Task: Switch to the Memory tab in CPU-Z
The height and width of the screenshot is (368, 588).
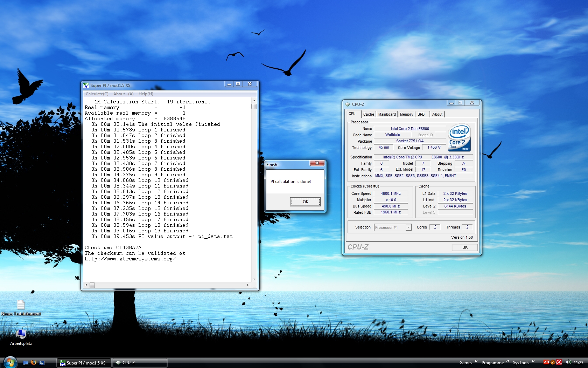Action: (406, 114)
